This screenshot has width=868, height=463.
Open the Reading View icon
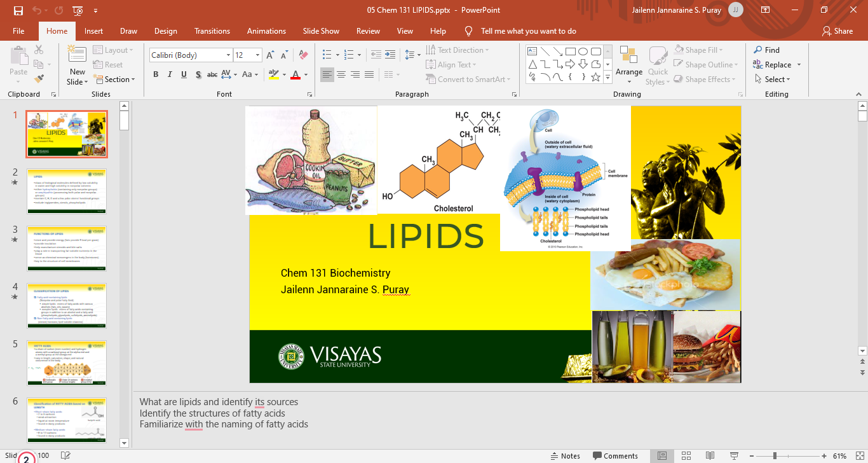tap(710, 456)
